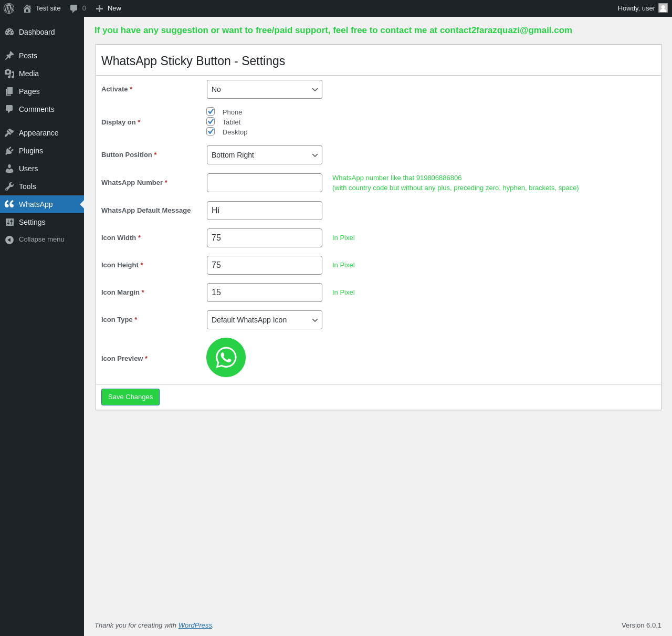672x636 pixels.
Task: Uncheck the Desktop display checkbox
Action: point(211,131)
